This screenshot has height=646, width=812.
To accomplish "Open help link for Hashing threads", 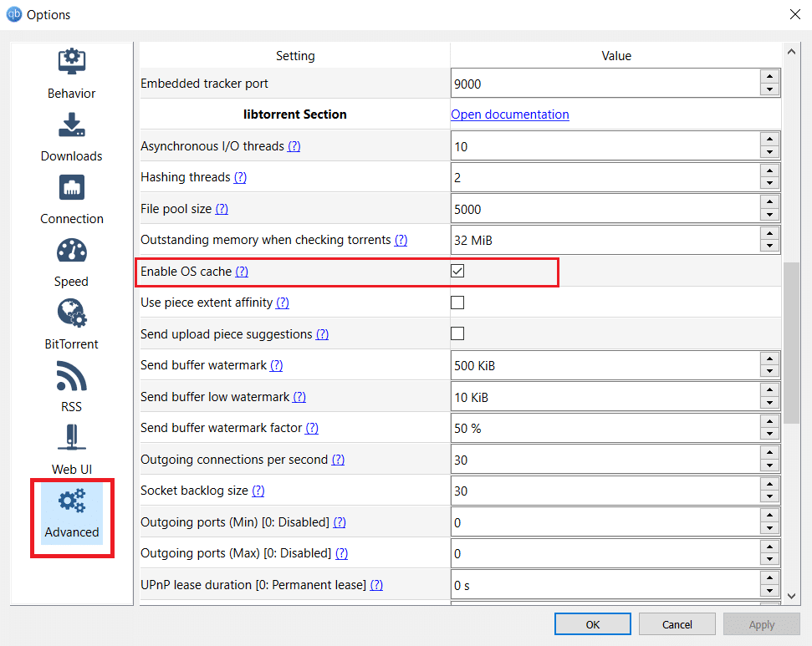I will tap(240, 177).
